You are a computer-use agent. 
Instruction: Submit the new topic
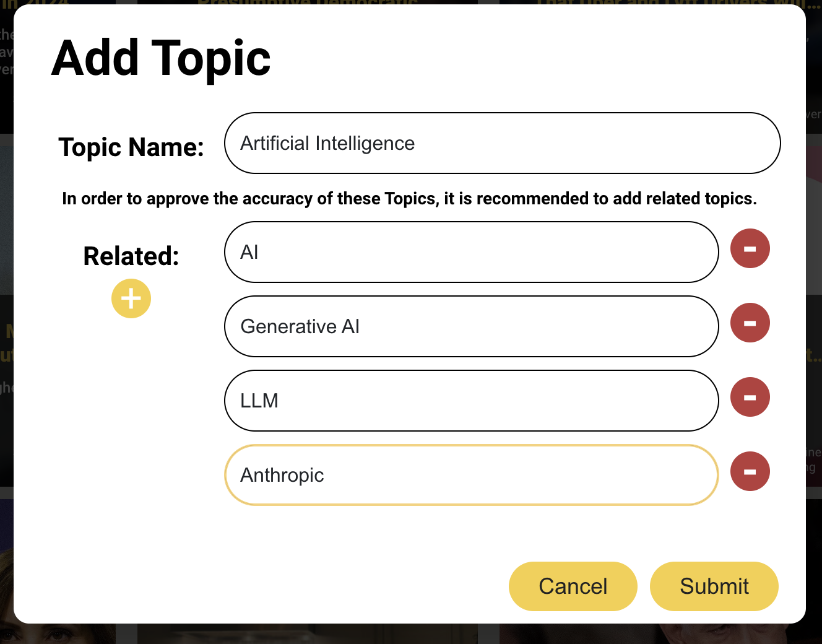(714, 586)
